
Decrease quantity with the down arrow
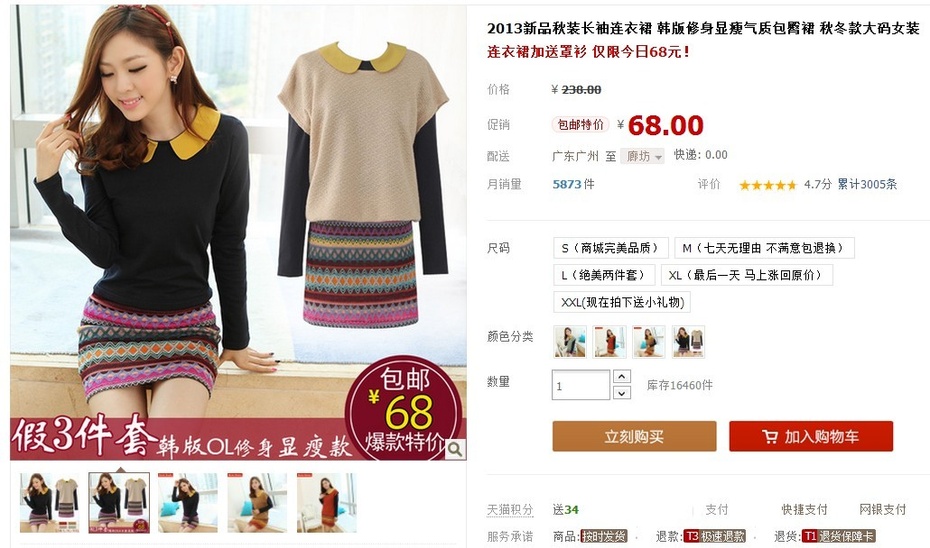click(621, 393)
